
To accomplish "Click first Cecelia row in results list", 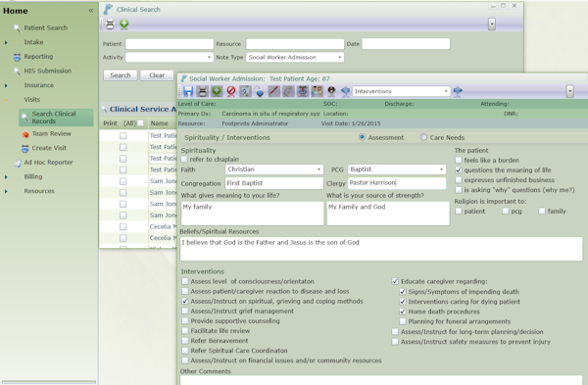I will 138,227.
